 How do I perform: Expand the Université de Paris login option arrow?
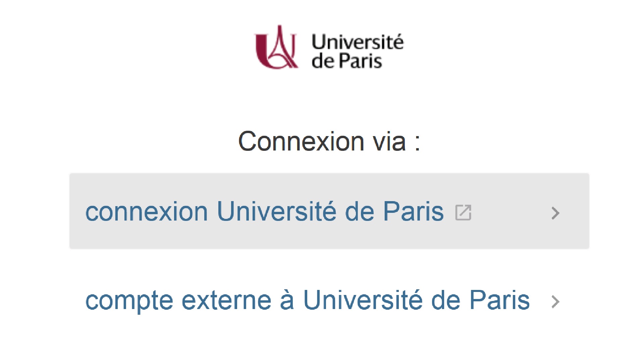coord(555,213)
